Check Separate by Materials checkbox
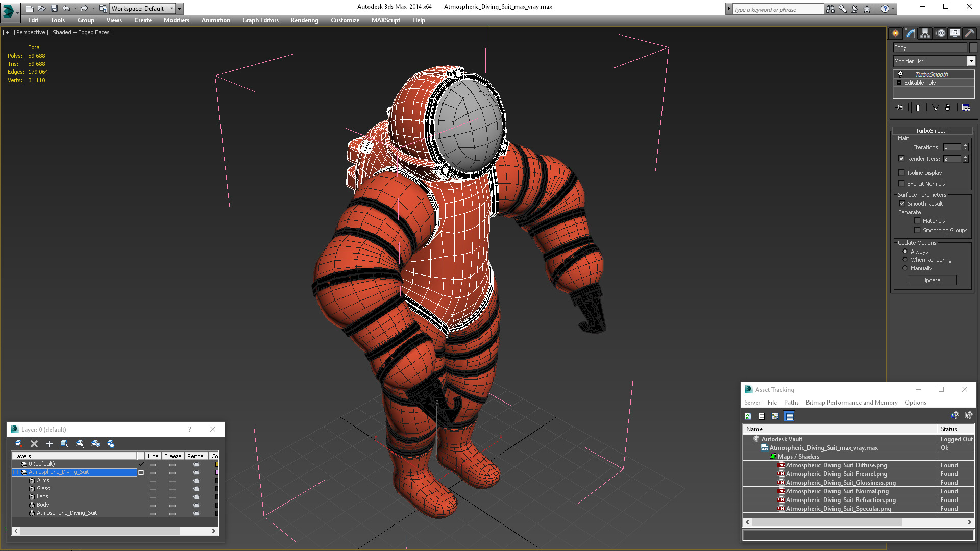The height and width of the screenshot is (551, 980). point(918,221)
